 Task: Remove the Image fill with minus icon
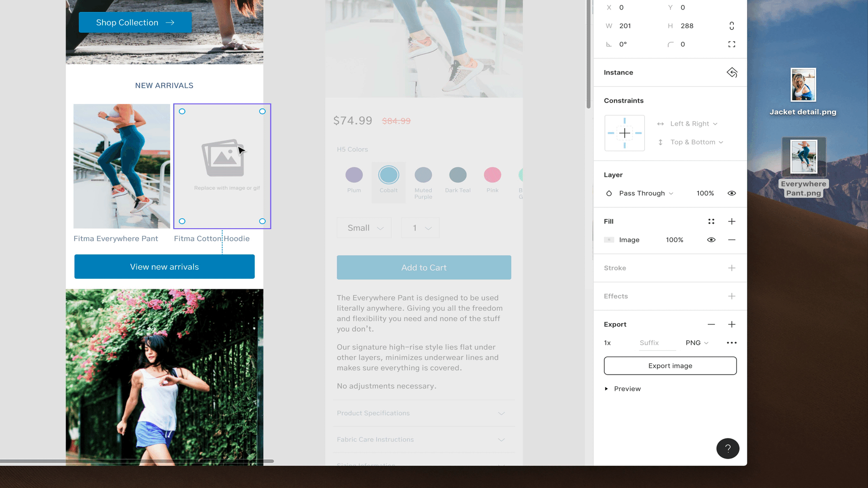click(x=731, y=240)
